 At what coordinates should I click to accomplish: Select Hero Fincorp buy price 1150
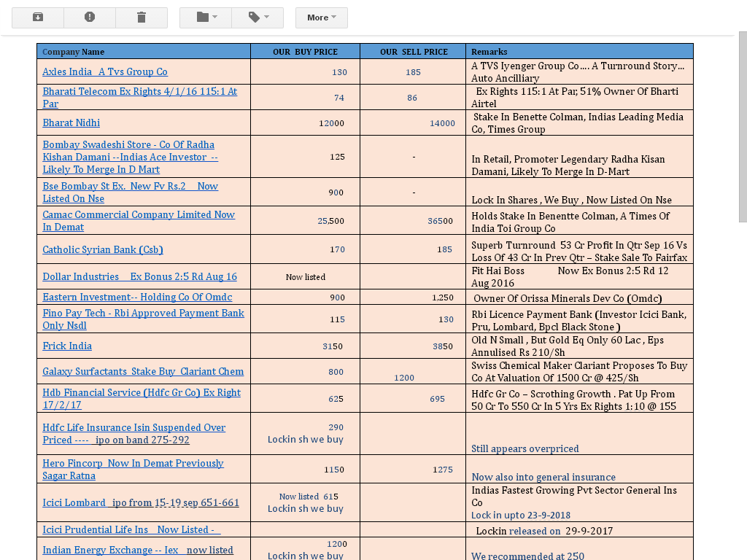pos(334,470)
